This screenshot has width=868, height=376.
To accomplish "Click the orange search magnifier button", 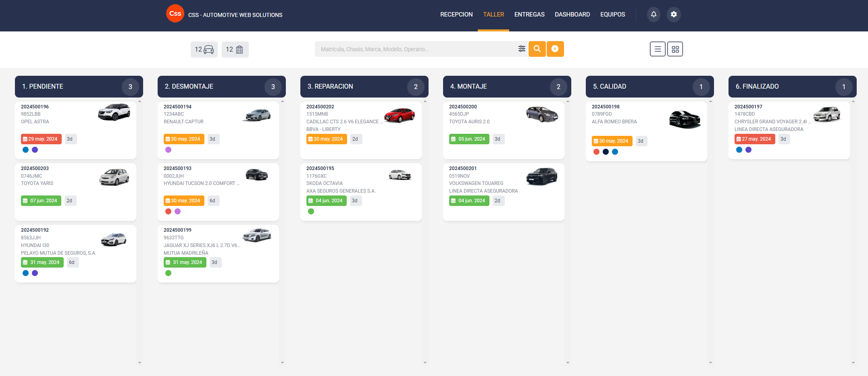I will (537, 49).
